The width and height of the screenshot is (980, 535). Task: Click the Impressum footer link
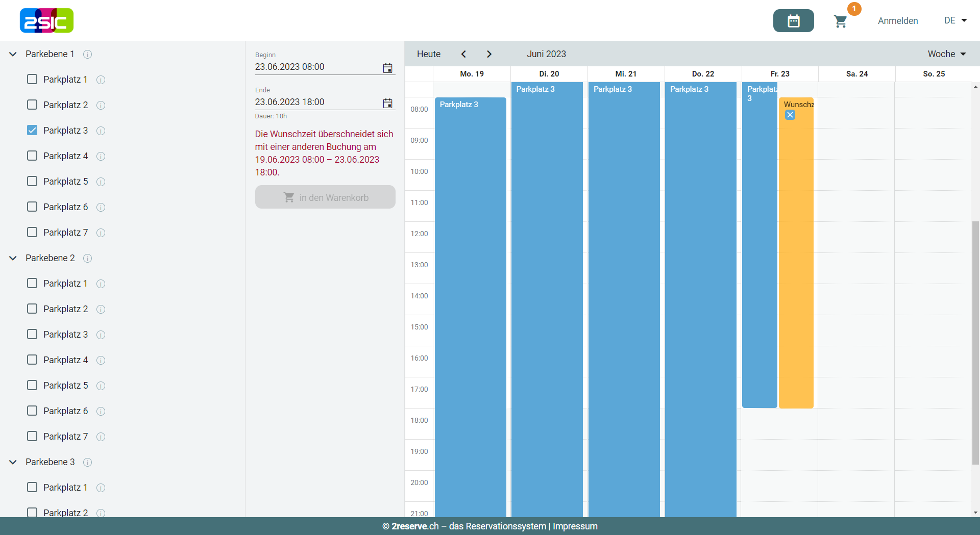tap(575, 526)
